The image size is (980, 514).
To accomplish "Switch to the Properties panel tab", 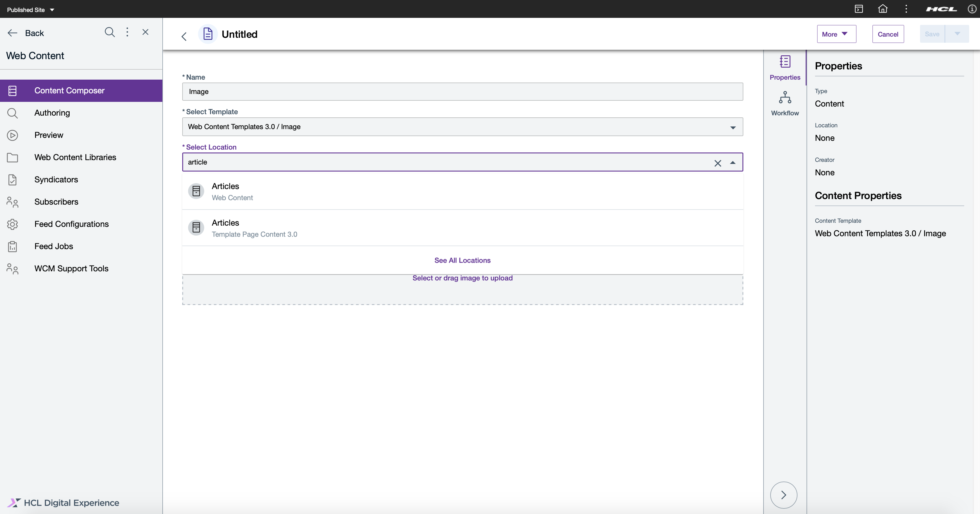I will pos(785,68).
